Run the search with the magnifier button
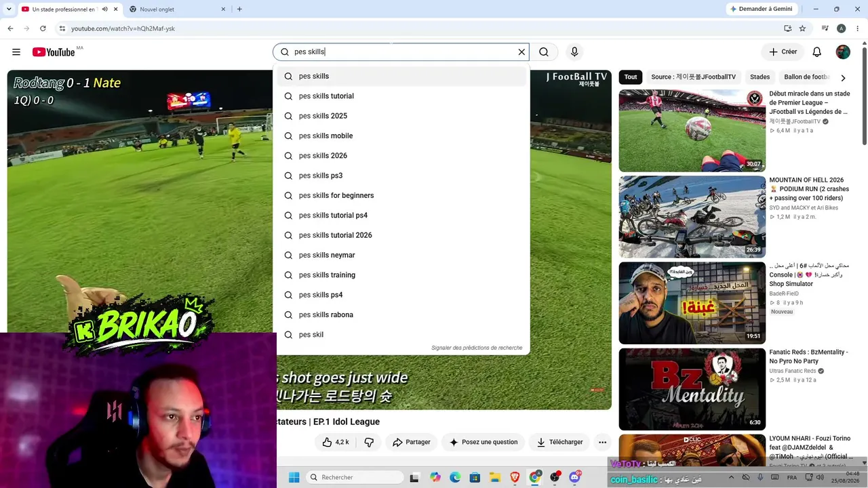Screen dimensions: 868x488 [x=544, y=52]
